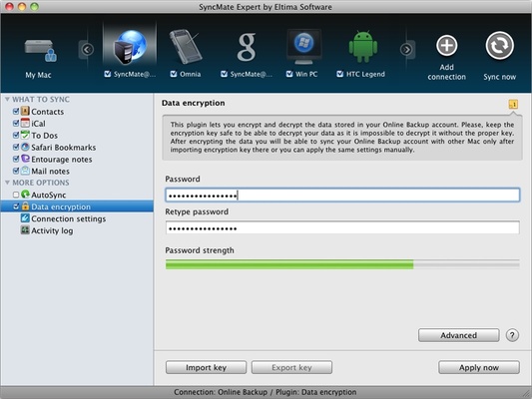
Task: Toggle the Contacts sync checkbox
Action: point(16,111)
